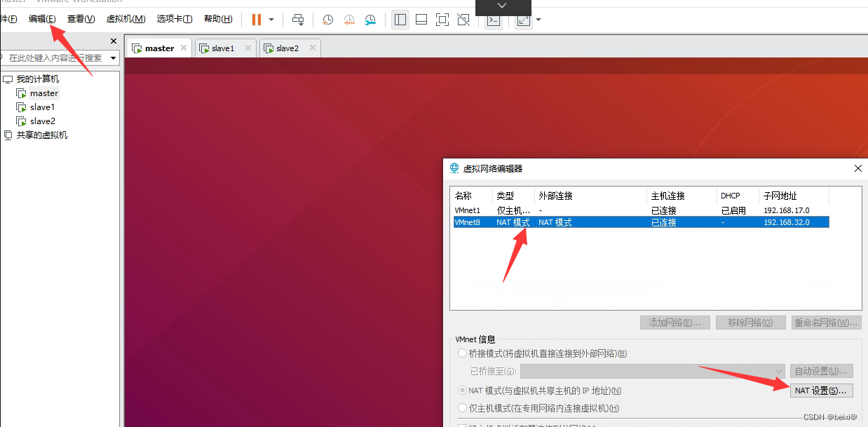
Task: Open the 编辑(E) menu
Action: (x=42, y=19)
